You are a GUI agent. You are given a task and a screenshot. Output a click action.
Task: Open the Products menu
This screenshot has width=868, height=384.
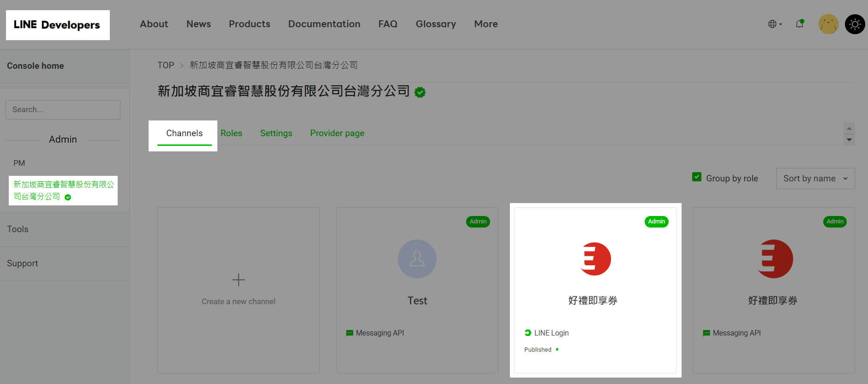(x=250, y=24)
